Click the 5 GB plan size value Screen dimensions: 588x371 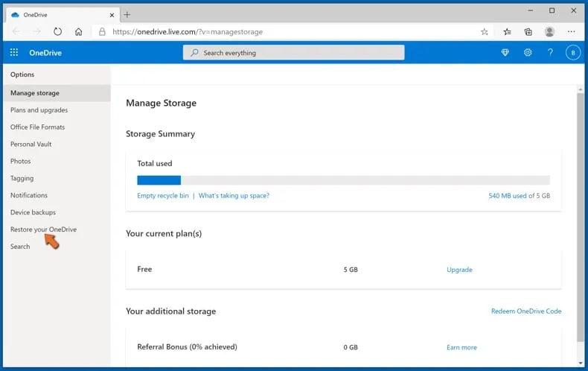coord(351,270)
